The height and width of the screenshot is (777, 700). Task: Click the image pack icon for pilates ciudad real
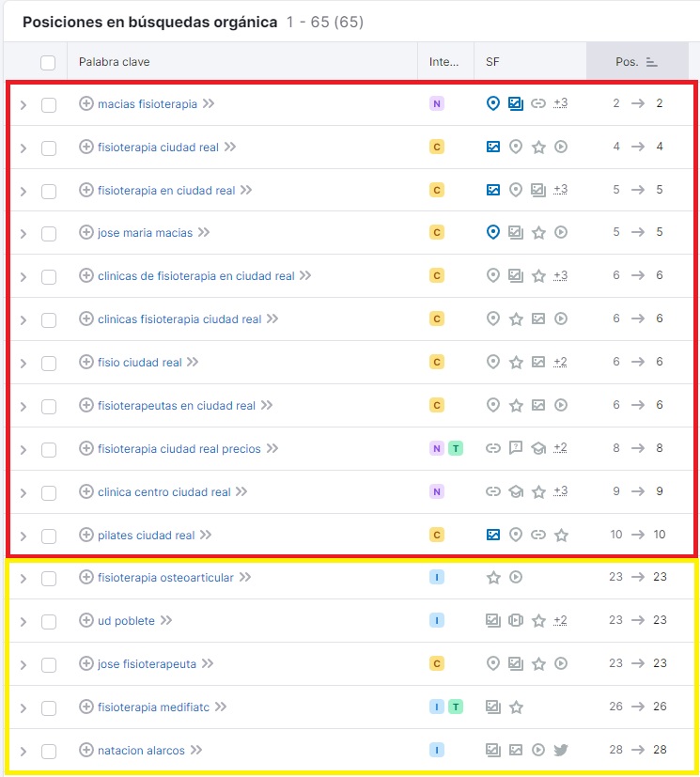[x=493, y=535]
